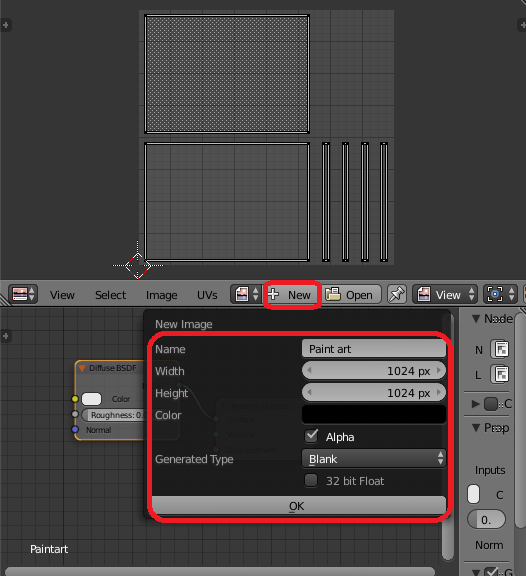Browse linked images with the image selector icon

tap(246, 294)
